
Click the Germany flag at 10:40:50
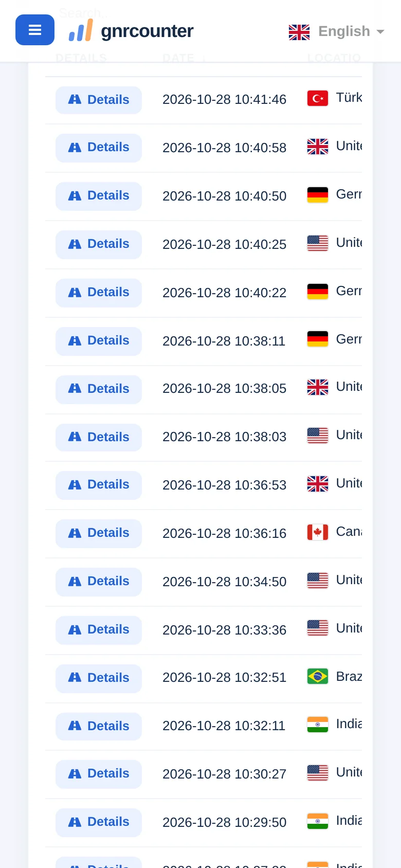[x=318, y=195]
